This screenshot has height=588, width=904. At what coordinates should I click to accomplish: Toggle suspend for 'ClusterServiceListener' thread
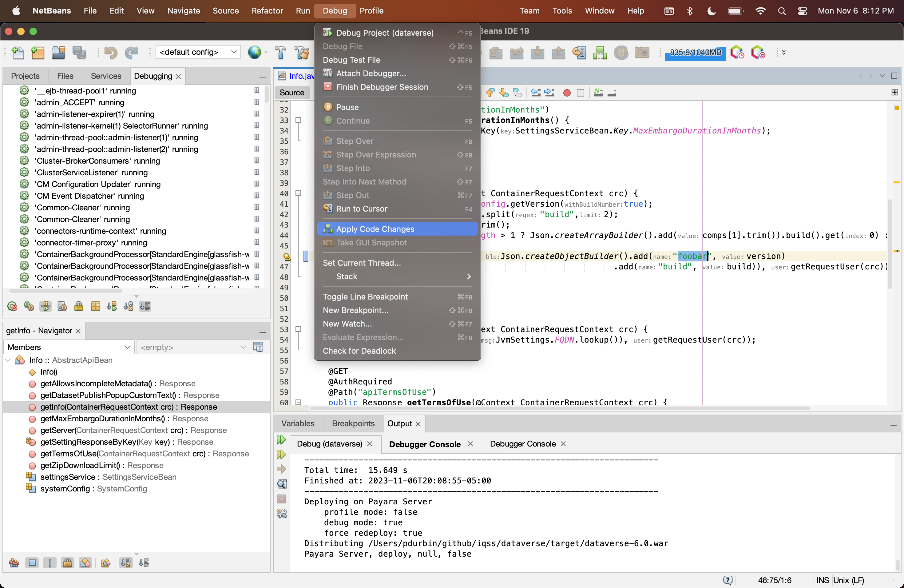[257, 173]
